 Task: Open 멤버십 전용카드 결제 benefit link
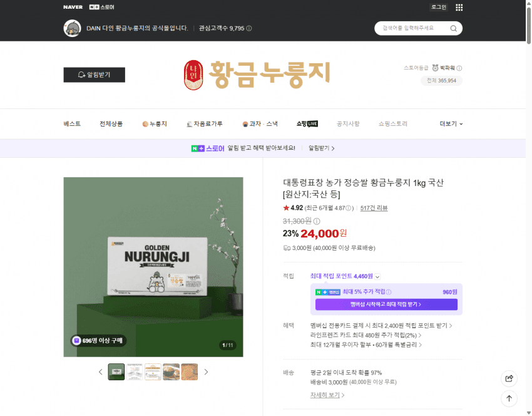381,325
